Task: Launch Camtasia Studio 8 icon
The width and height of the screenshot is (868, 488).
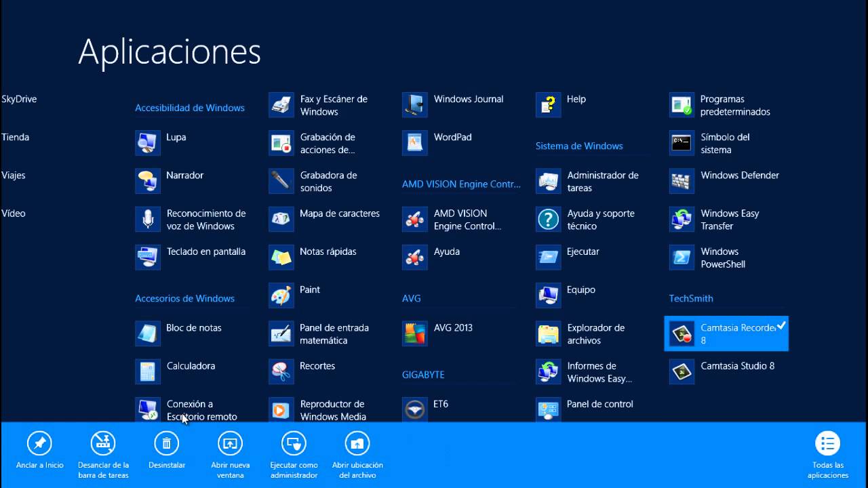Action: (x=682, y=372)
